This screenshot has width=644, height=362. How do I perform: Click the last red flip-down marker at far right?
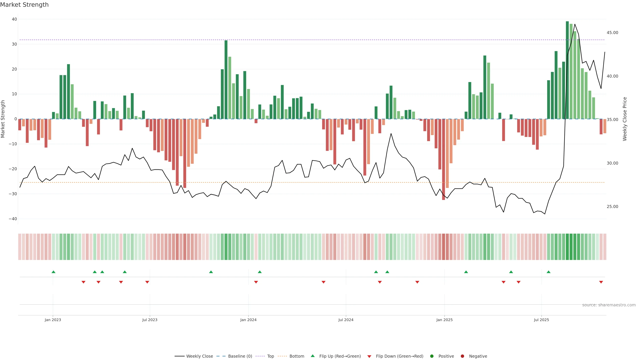pos(601,282)
